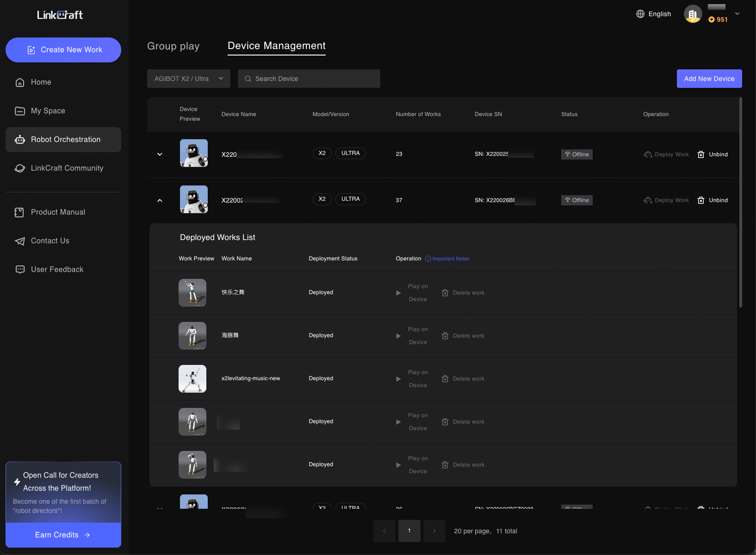The width and height of the screenshot is (756, 555).
Task: Click the globe language icon
Action: [x=640, y=14]
